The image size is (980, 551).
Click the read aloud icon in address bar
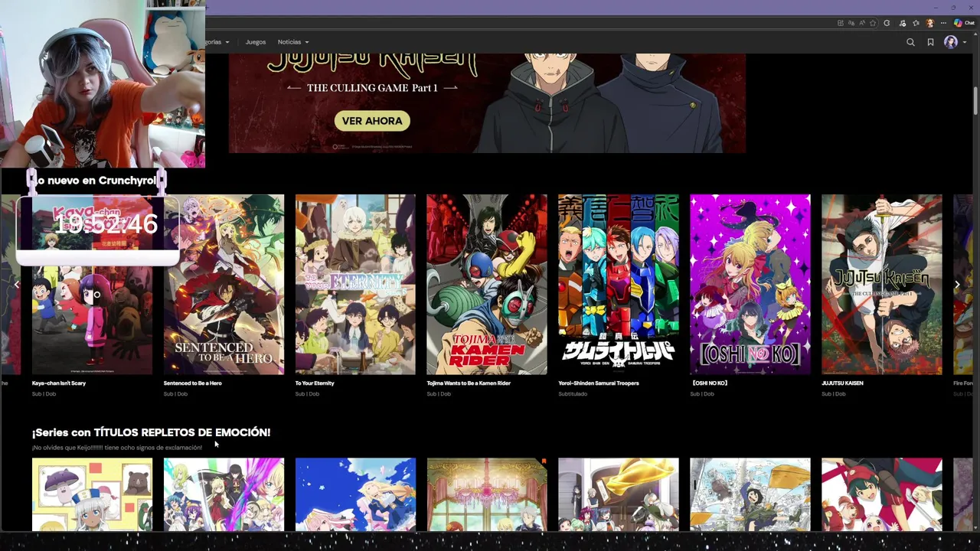[862, 23]
